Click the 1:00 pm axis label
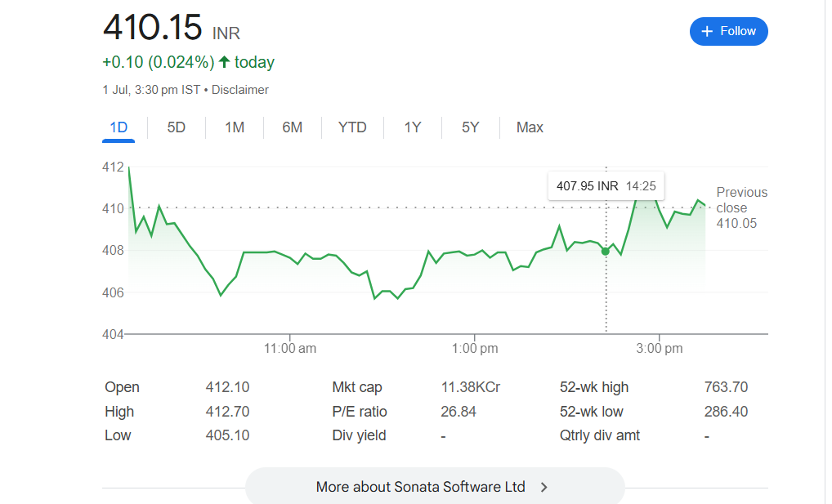Image resolution: width=832 pixels, height=504 pixels. point(474,349)
